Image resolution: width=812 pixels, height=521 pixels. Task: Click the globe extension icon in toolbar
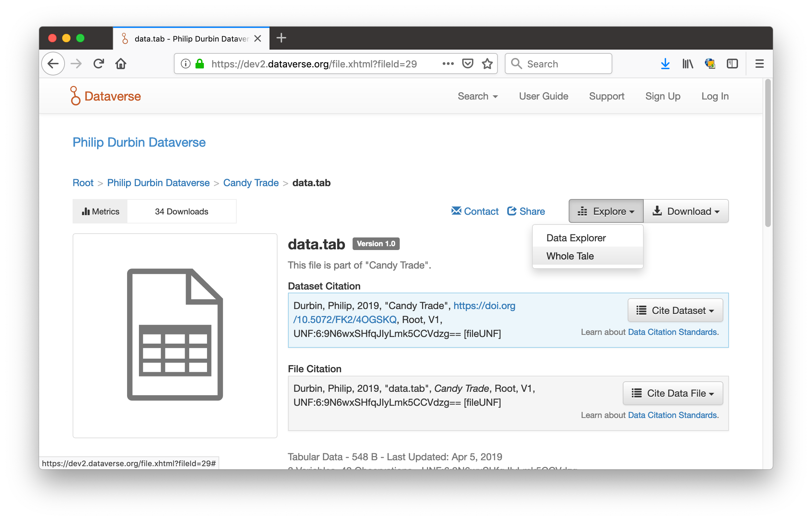click(x=710, y=64)
